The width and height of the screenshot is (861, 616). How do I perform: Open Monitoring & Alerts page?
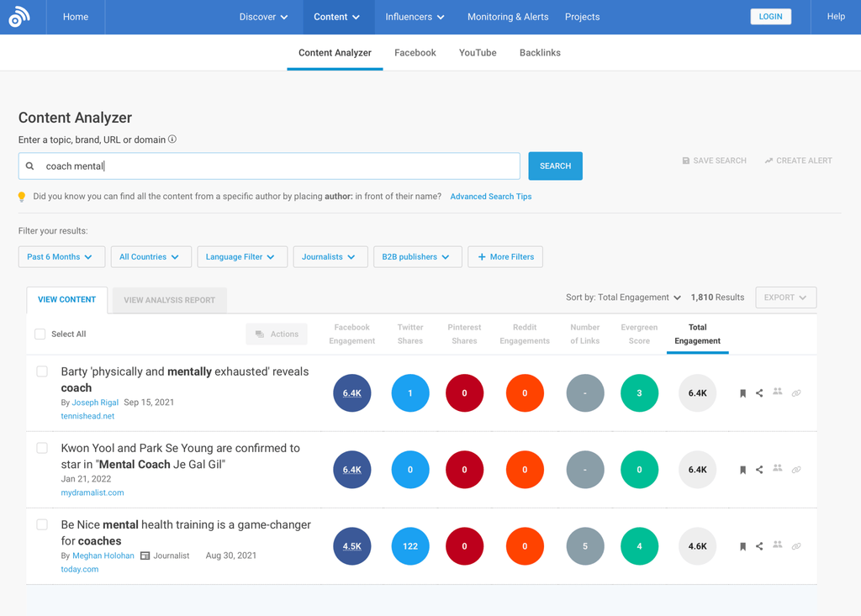tap(508, 17)
